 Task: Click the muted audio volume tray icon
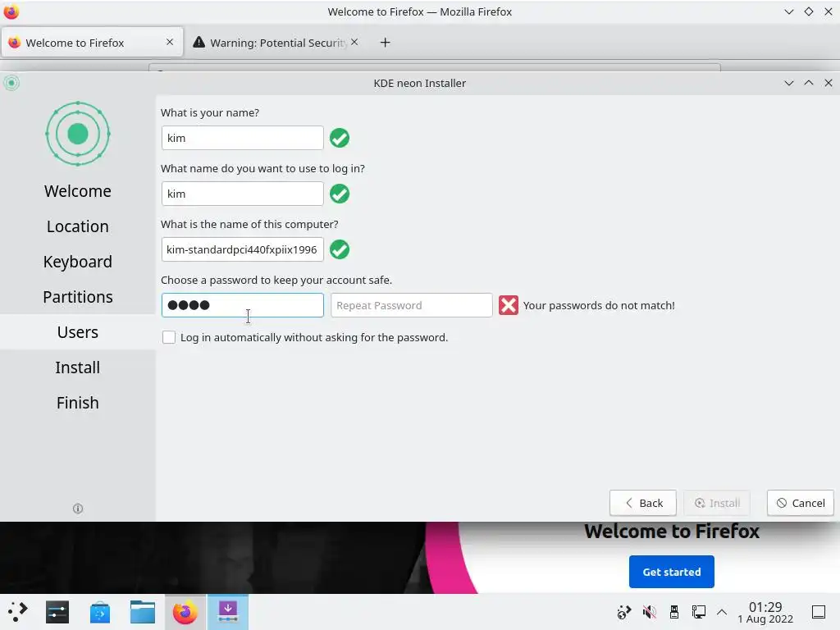pos(650,612)
